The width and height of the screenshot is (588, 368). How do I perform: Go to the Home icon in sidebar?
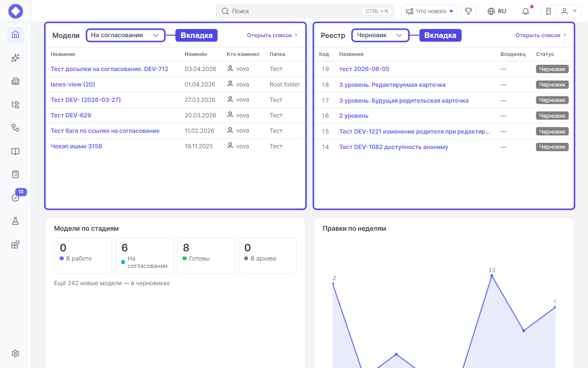point(15,35)
